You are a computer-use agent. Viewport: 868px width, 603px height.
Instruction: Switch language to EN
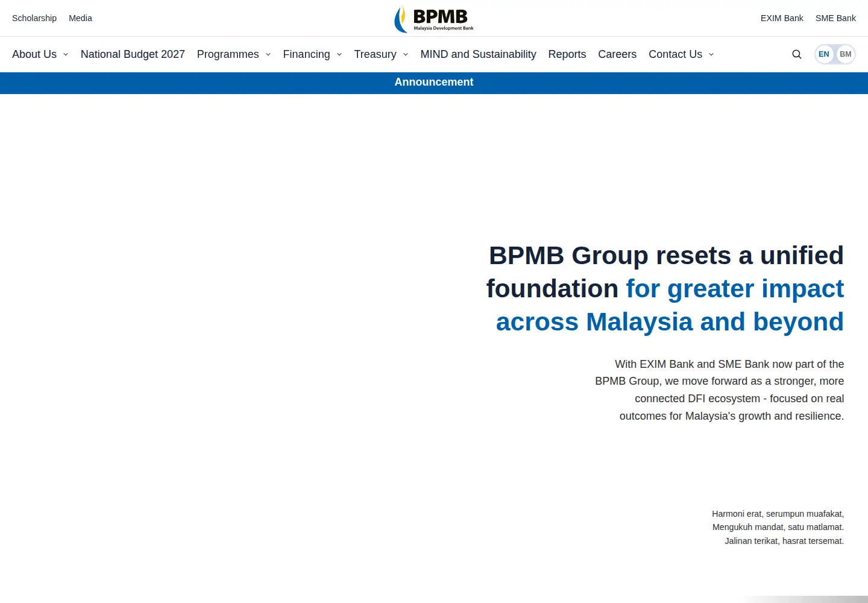824,54
